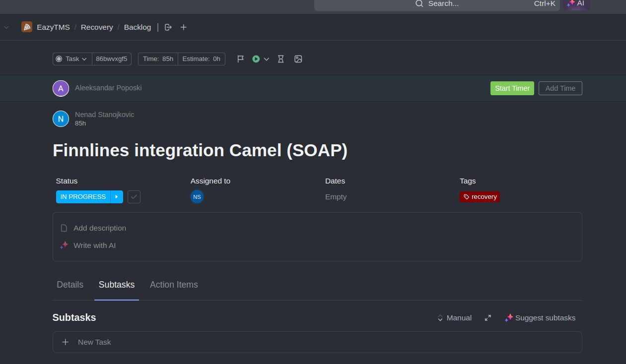Click the 85h under Nenad Stanojkovic
This screenshot has height=364, width=626.
pyautogui.click(x=80, y=123)
